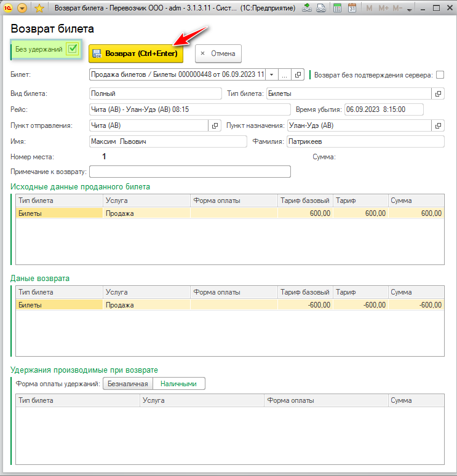Select the Билеты row in Даные возврата table
This screenshot has height=476, width=457.
click(x=59, y=304)
